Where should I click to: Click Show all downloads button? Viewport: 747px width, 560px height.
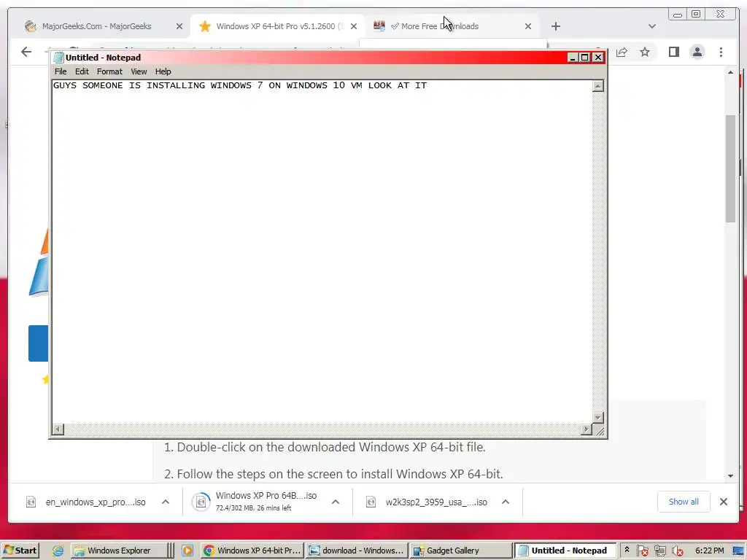[x=684, y=502]
